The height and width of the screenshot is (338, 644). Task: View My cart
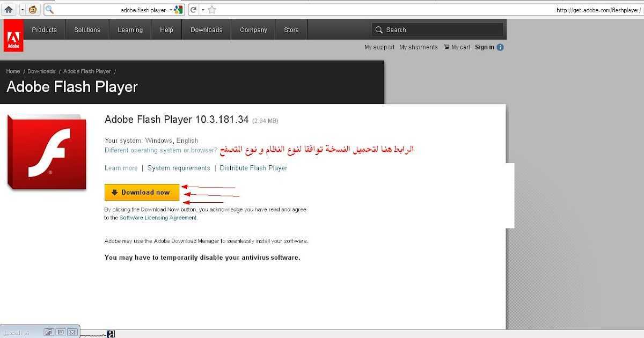click(x=460, y=47)
